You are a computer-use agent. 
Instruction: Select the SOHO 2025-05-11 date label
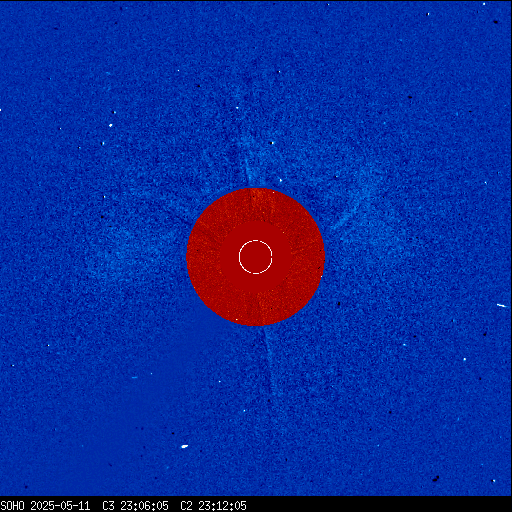45,506
